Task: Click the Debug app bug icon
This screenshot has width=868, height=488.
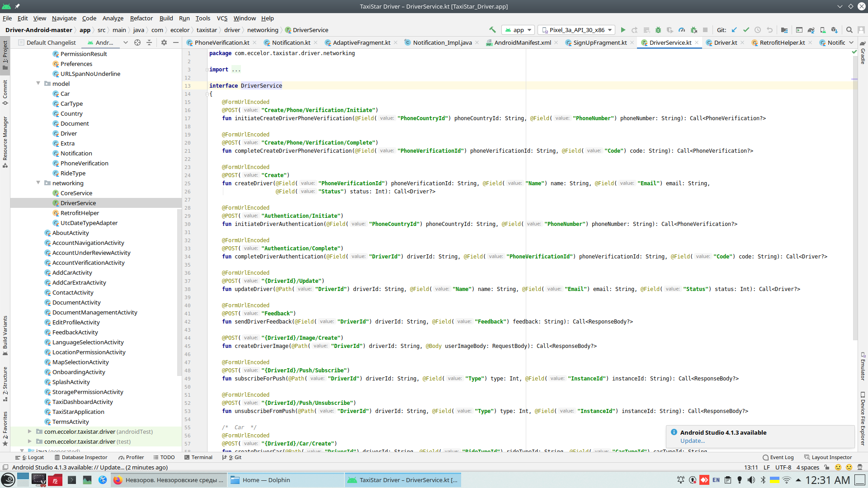Action: (x=658, y=30)
